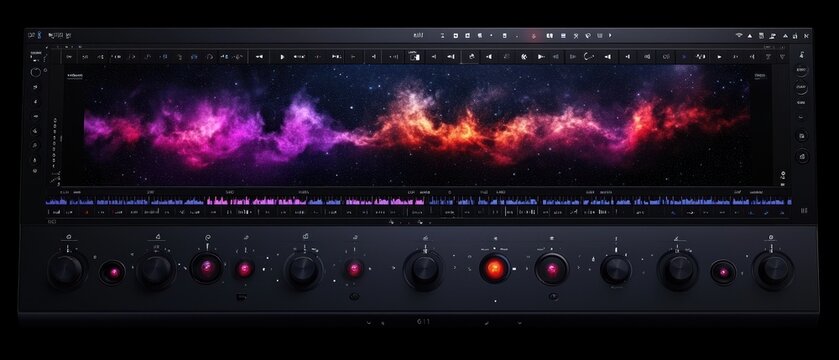Click the crossed tools icon in the title bar

(x=576, y=36)
